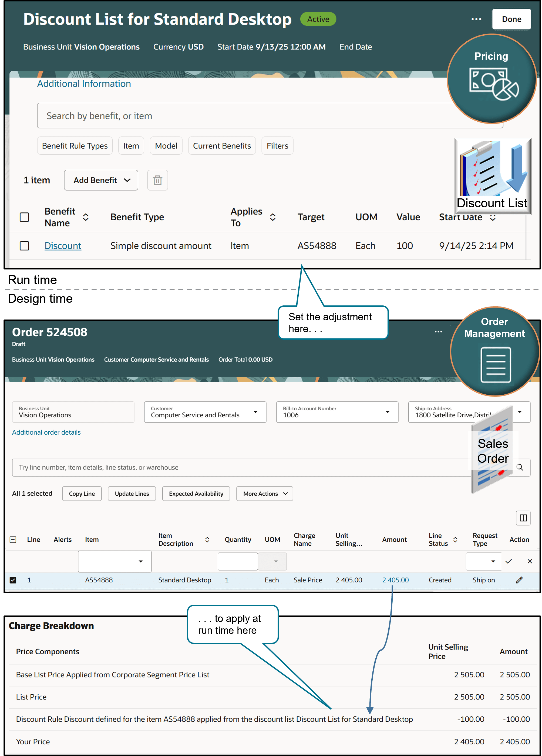Image resolution: width=542 pixels, height=756 pixels.
Task: Tick the Discount benefit row checkbox
Action: 24,246
